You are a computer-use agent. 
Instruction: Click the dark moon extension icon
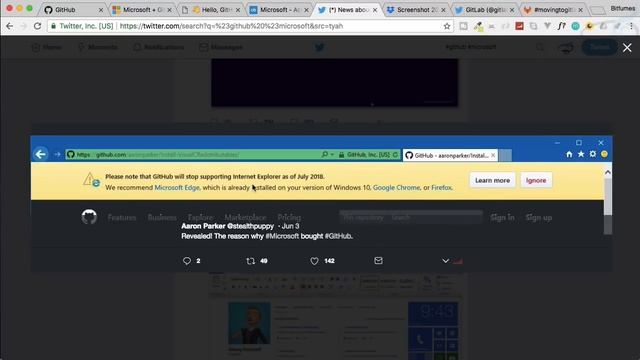[589, 26]
